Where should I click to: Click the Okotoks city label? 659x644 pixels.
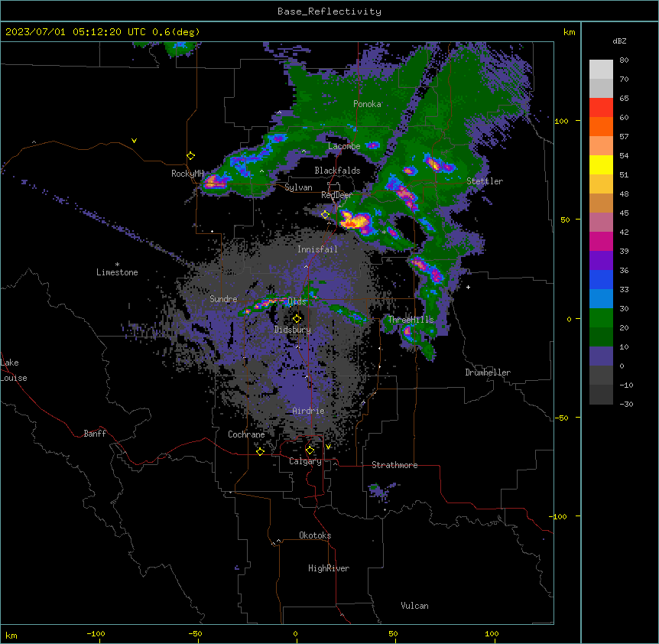tap(315, 535)
